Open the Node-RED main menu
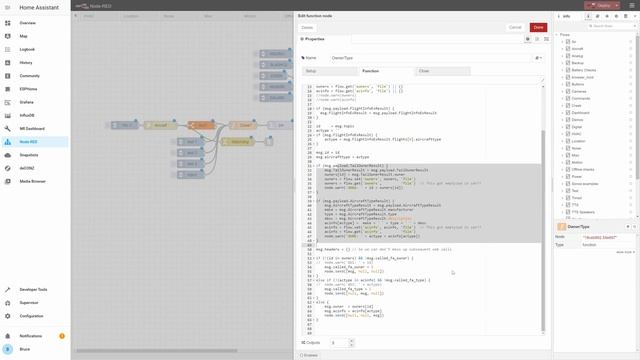The width and height of the screenshot is (640, 360). click(632, 5)
